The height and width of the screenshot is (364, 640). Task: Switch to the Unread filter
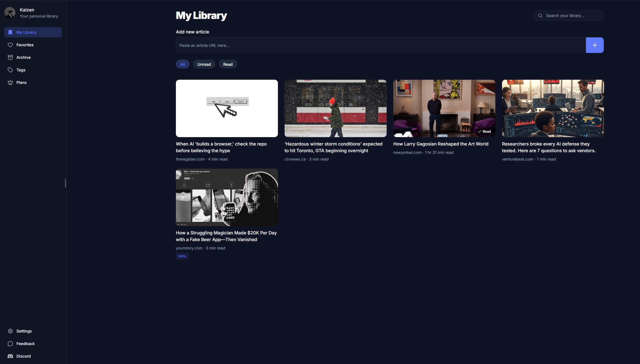[204, 64]
